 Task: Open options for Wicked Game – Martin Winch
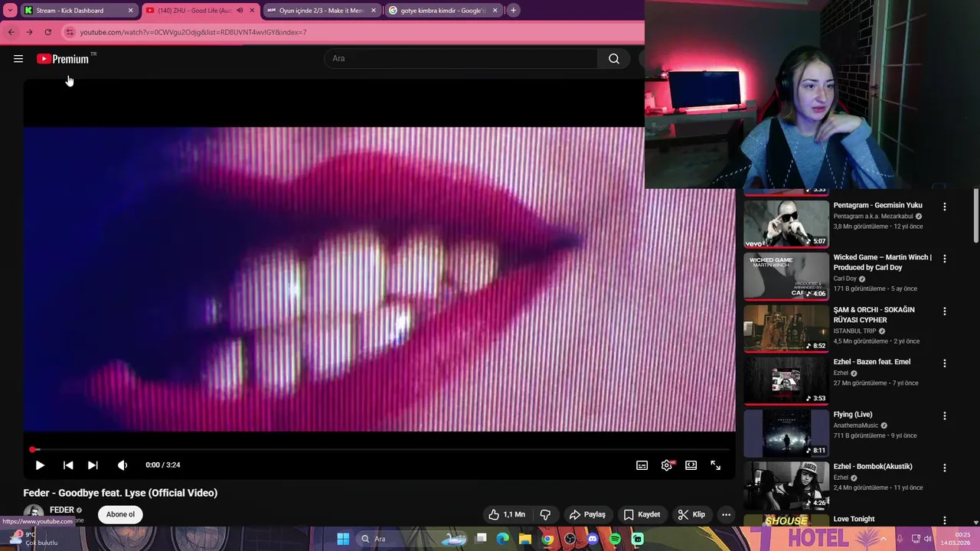(944, 259)
